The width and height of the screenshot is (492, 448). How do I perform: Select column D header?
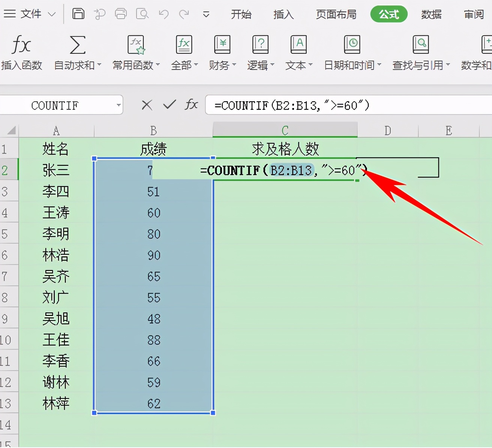[388, 130]
